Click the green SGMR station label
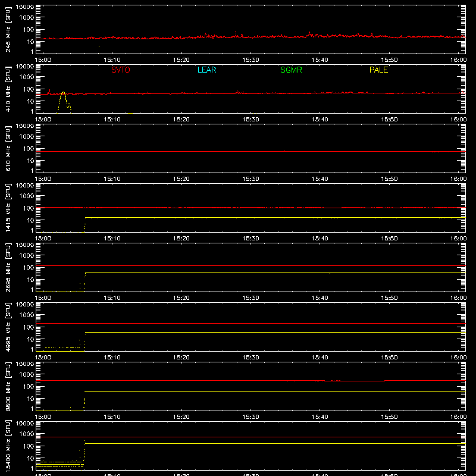The width and height of the screenshot is (476, 476). tap(291, 70)
